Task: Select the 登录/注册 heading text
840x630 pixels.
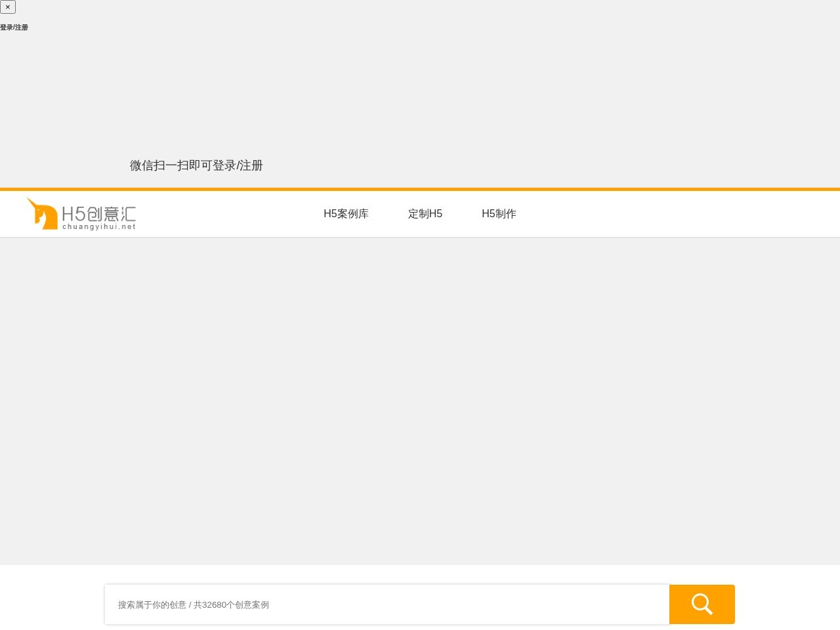Action: coord(14,28)
